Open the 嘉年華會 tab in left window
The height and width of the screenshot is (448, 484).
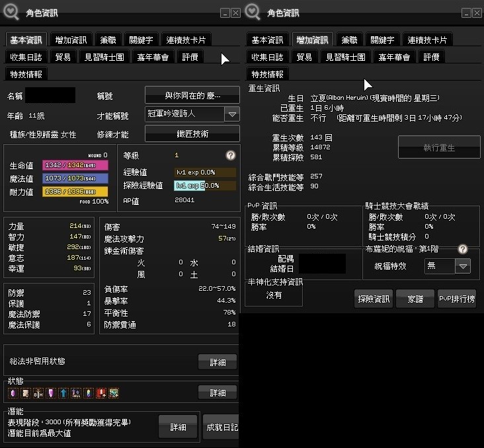[153, 57]
